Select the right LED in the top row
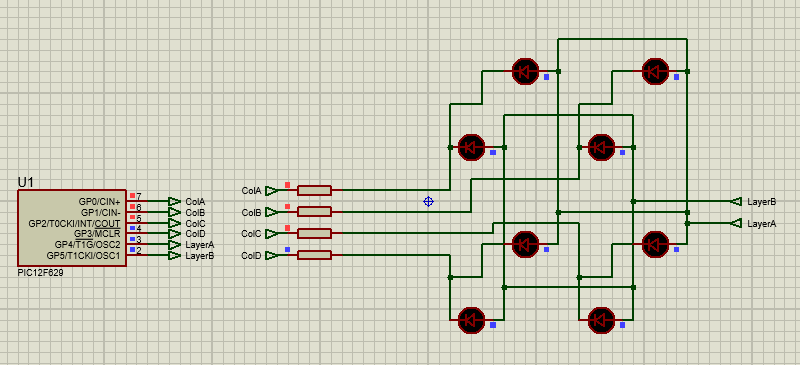Screen dimensions: 800x365 [x=655, y=71]
